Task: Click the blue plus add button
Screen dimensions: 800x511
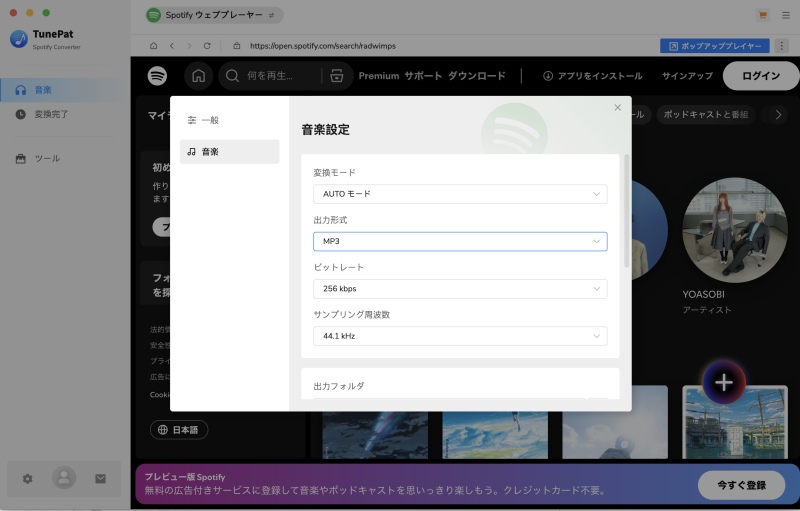Action: tap(723, 382)
